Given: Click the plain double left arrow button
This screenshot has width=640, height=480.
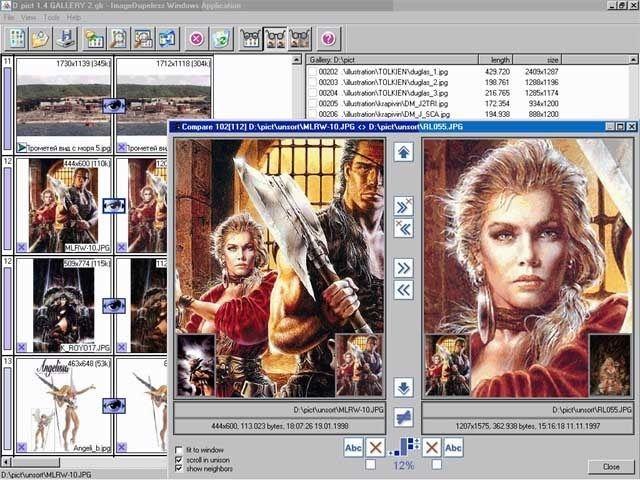Looking at the screenshot, I should tap(403, 290).
